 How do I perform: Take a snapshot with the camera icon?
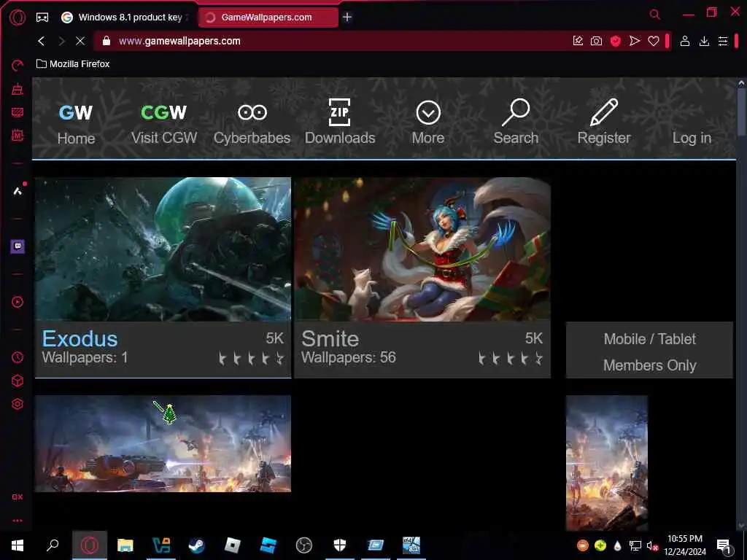tap(597, 42)
